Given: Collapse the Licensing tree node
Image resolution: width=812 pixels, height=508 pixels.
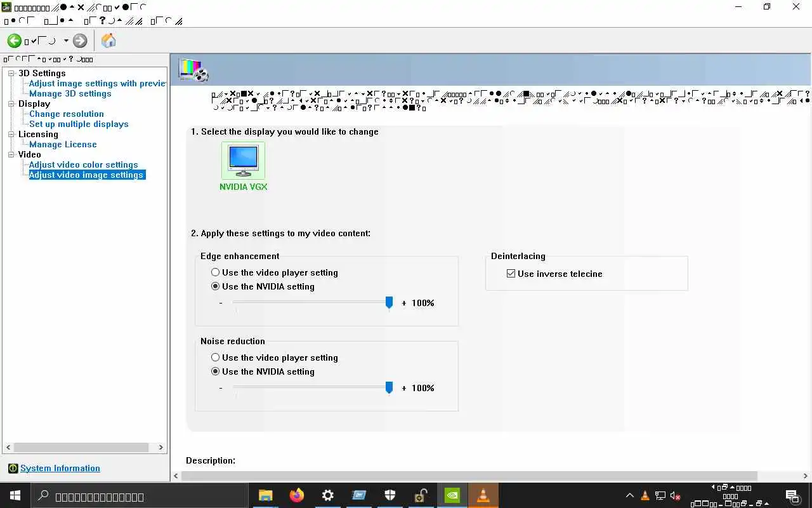Looking at the screenshot, I should tap(11, 135).
